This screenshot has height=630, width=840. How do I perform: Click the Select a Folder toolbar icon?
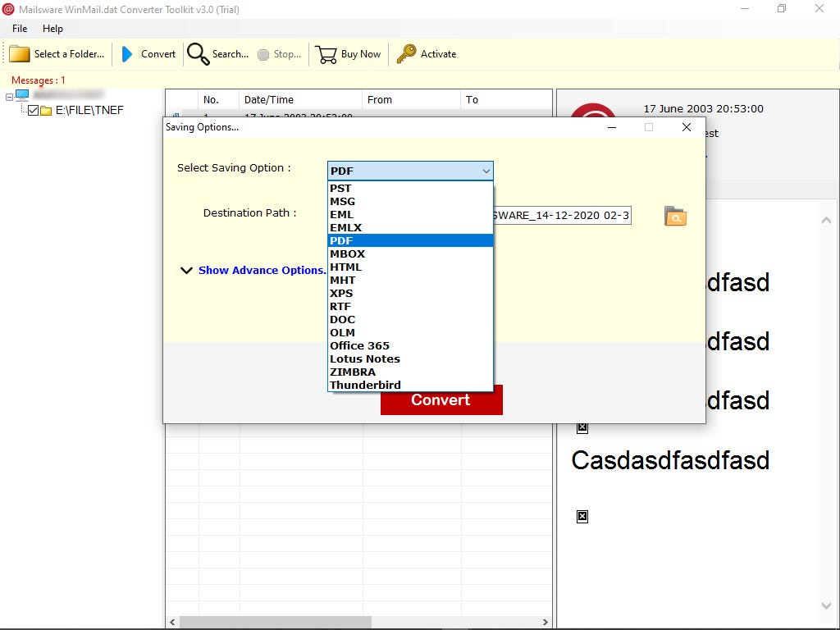(x=20, y=54)
